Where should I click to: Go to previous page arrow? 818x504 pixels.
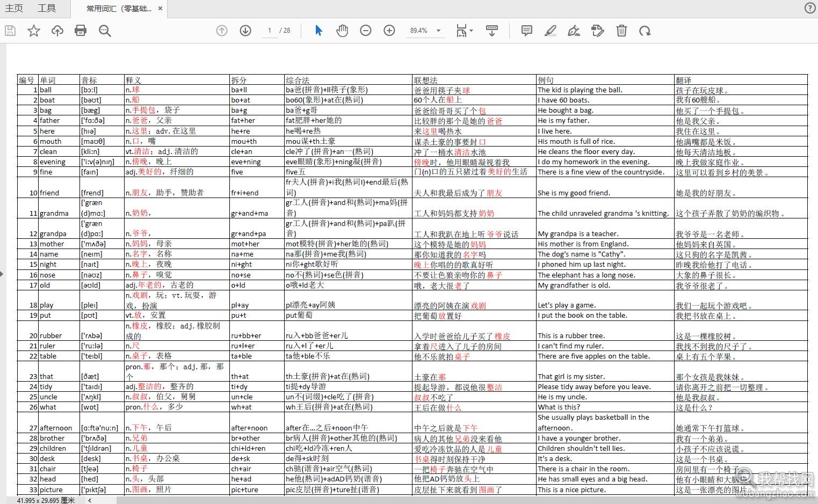pos(222,31)
